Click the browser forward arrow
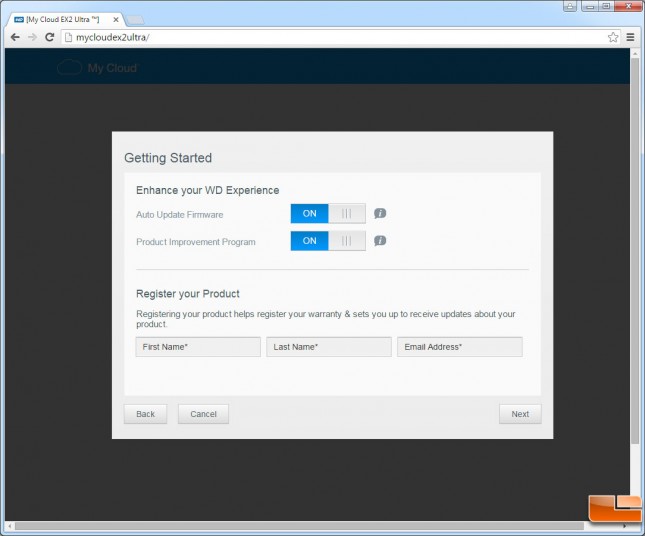Viewport: 645px width, 536px height. tap(32, 37)
